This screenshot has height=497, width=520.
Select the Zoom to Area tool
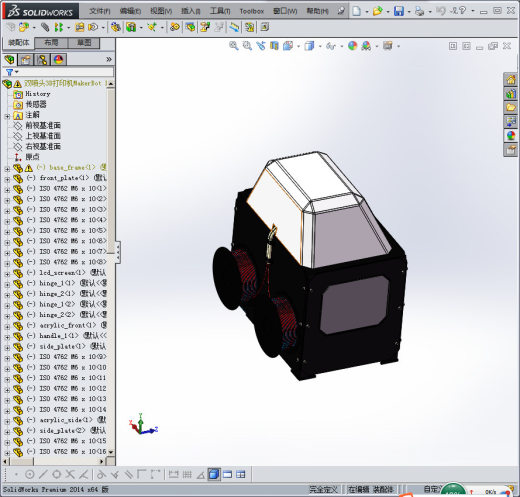247,46
